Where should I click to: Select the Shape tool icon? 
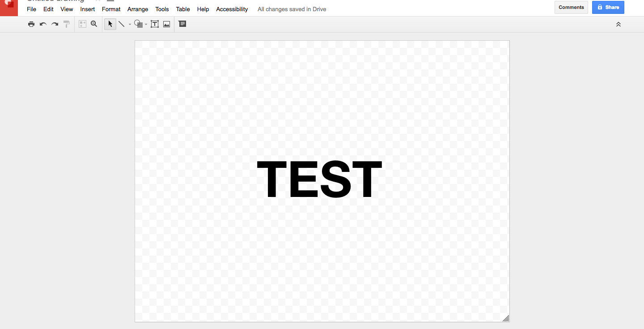[x=139, y=24]
